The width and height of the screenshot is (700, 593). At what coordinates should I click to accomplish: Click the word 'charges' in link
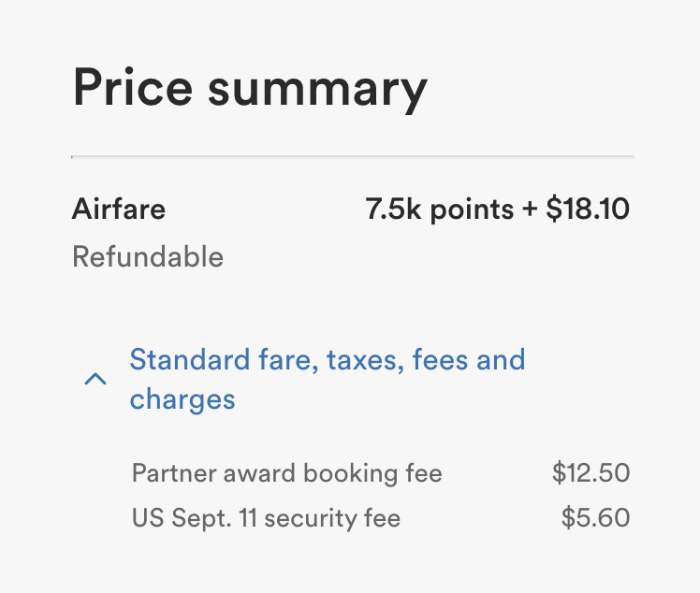coord(182,400)
